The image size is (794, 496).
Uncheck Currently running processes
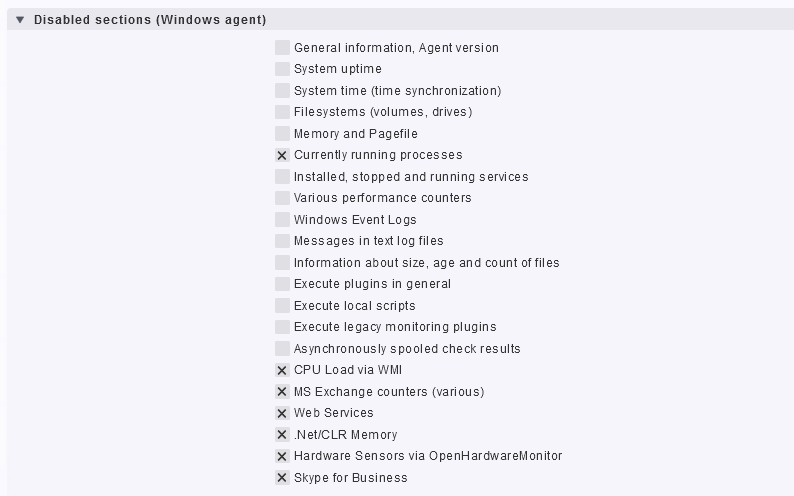coord(282,155)
